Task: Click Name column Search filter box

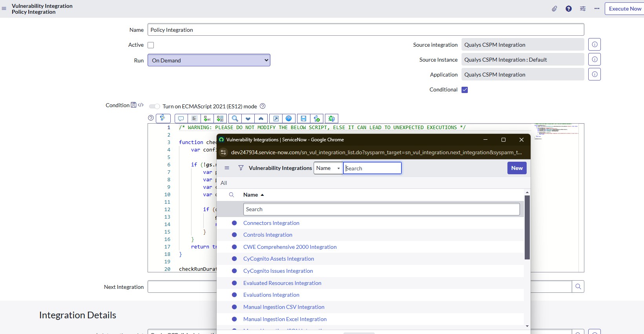Action: pyautogui.click(x=381, y=209)
